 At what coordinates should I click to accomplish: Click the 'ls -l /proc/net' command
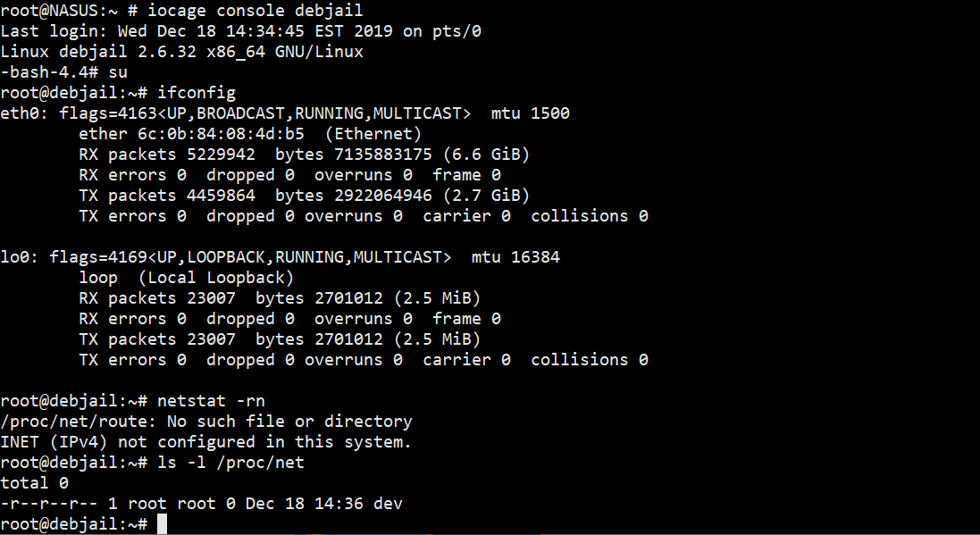click(230, 463)
